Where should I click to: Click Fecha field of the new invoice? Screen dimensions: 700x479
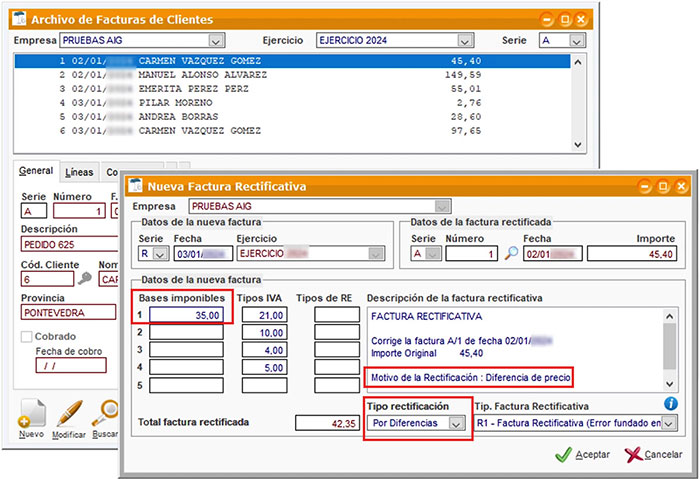tap(203, 254)
